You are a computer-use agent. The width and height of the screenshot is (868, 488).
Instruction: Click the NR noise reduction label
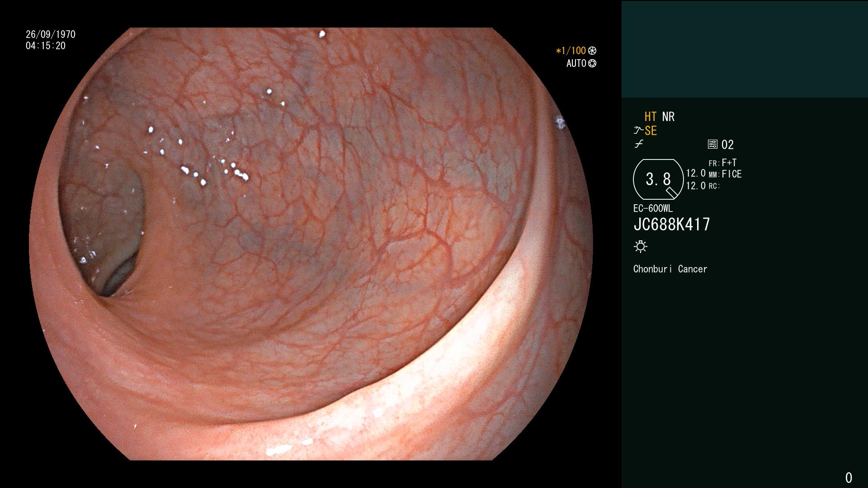click(668, 117)
